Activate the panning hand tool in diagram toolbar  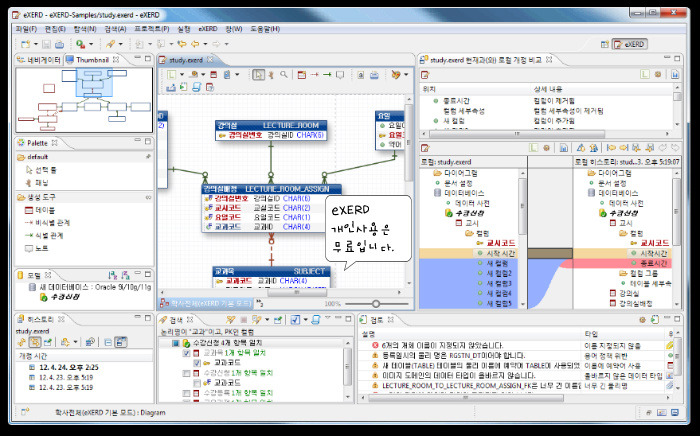[x=271, y=75]
